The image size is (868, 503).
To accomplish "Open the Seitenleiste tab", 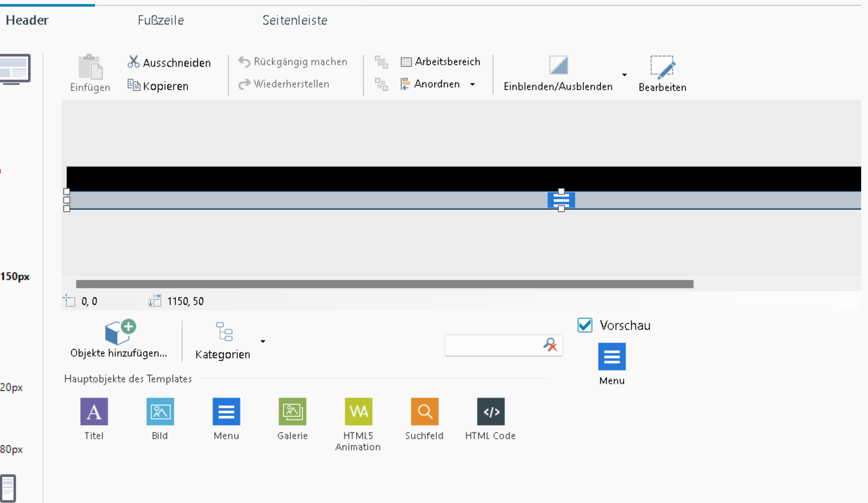I will [x=295, y=21].
